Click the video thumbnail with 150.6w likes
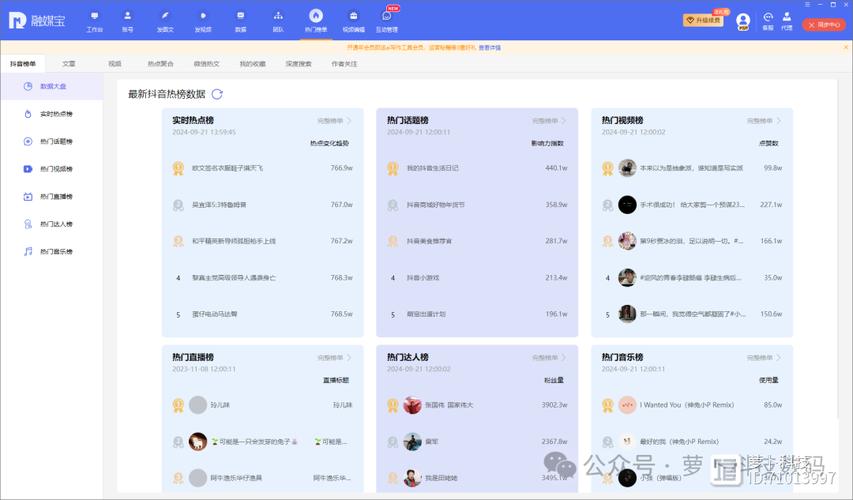853x500 pixels. 627,314
